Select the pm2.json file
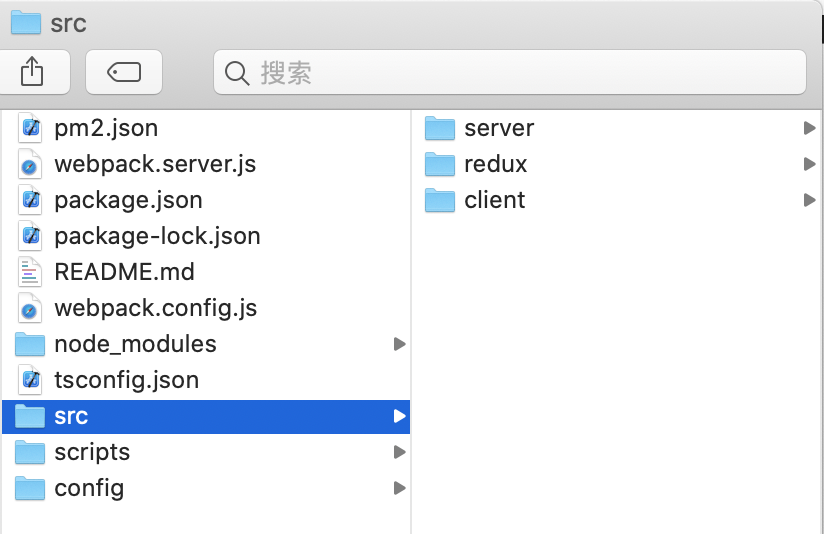This screenshot has height=534, width=824. (106, 128)
